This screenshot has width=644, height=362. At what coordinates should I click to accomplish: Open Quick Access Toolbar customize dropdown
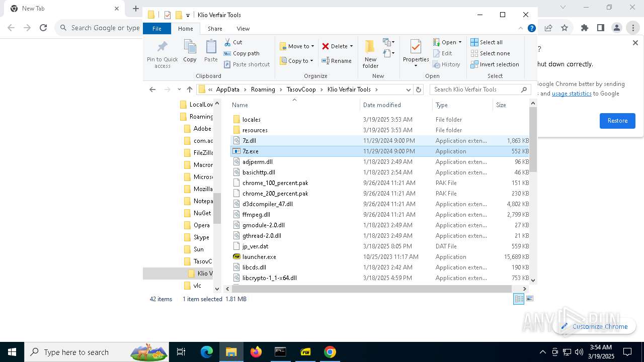pyautogui.click(x=188, y=15)
